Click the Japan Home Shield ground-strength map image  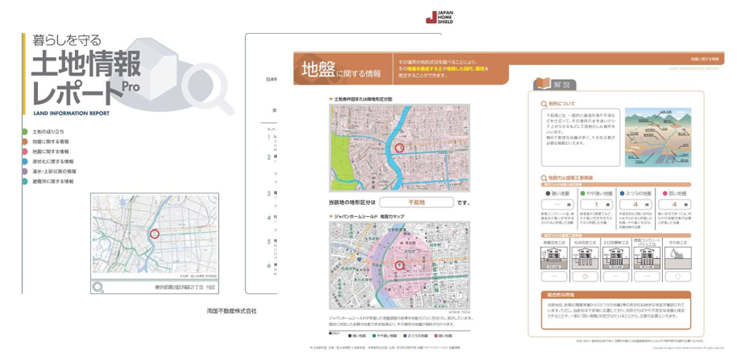coord(399,266)
